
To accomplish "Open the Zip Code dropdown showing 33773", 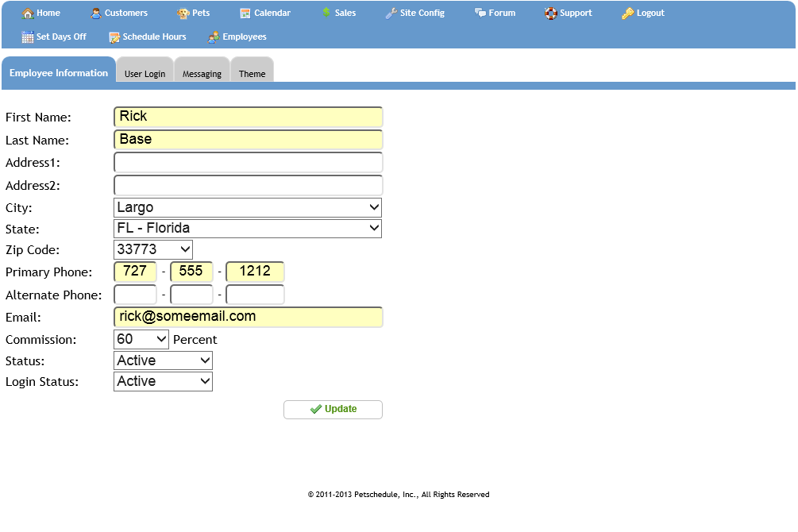I will tap(153, 249).
